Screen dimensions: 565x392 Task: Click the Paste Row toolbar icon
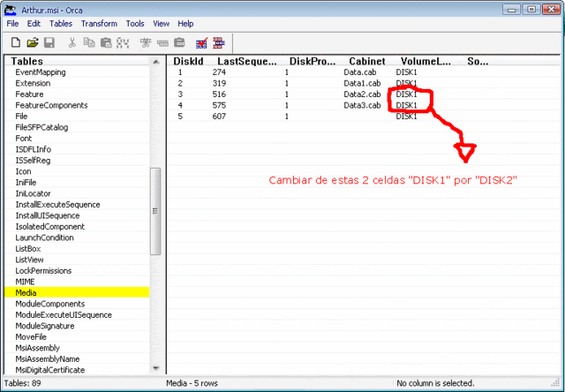179,42
